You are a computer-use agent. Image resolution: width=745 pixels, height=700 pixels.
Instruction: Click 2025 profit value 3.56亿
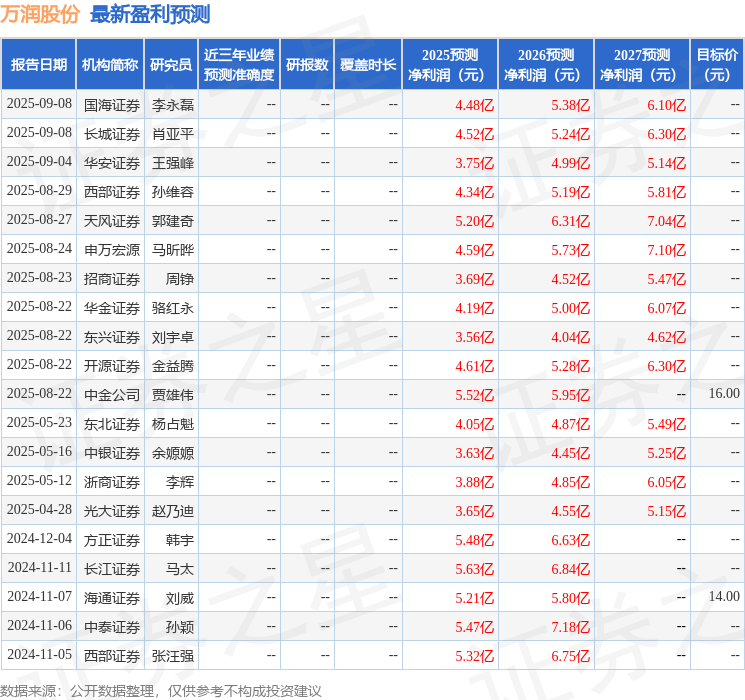tap(474, 337)
